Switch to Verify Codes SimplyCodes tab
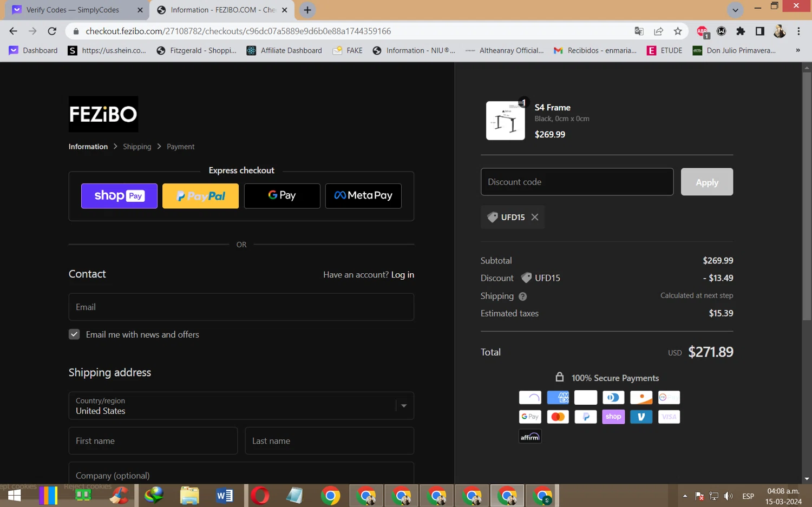812x507 pixels. [73, 10]
